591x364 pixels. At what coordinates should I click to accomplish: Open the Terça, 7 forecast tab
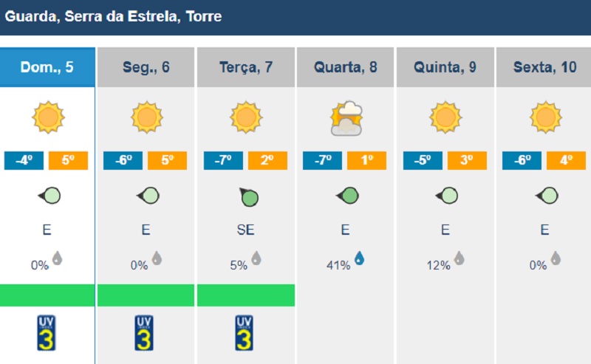point(246,67)
